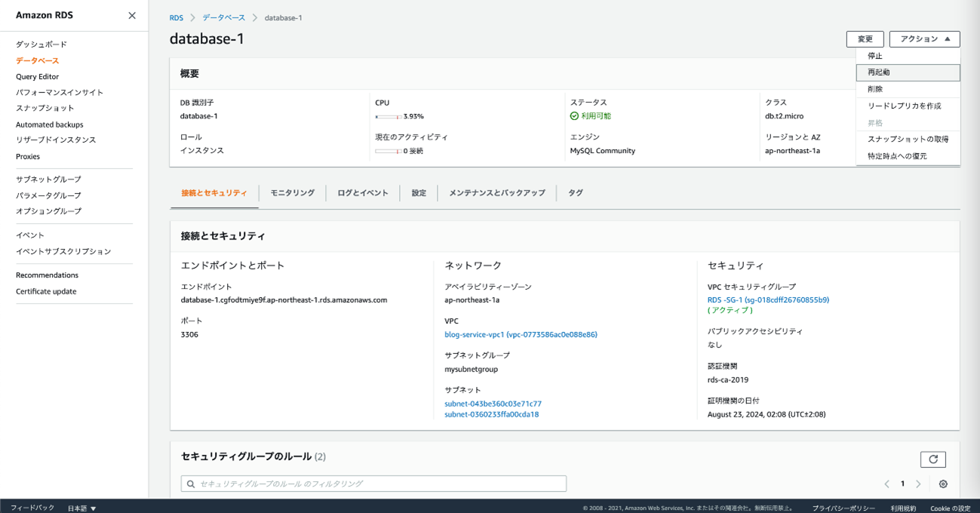Go to next page of security rules
The image size is (980, 513).
[x=918, y=484]
